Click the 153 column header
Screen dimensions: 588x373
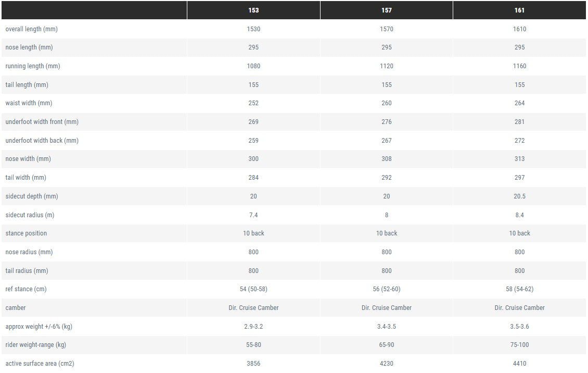pyautogui.click(x=253, y=10)
